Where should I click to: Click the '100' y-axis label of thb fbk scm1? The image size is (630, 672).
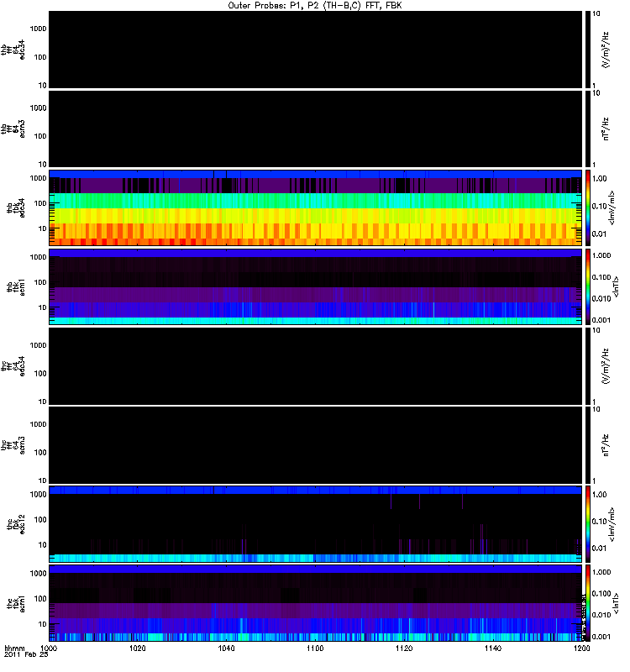click(x=40, y=282)
